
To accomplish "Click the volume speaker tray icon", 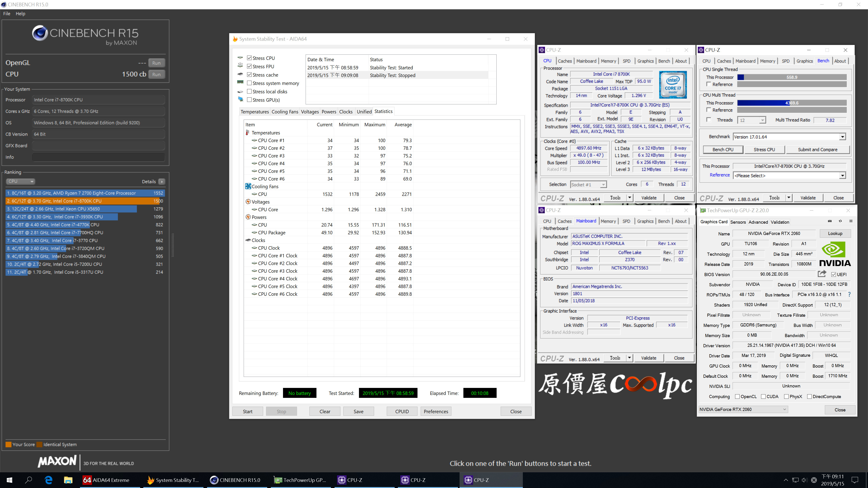I will pyautogui.click(x=804, y=480).
